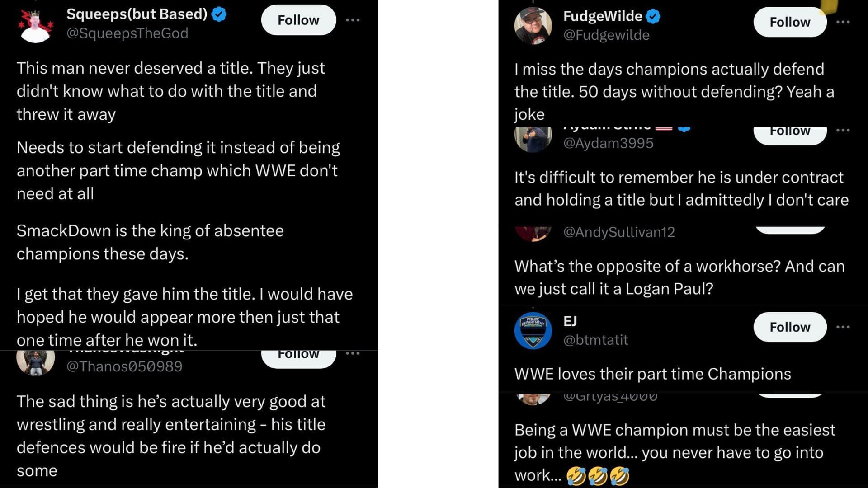Click Squeeps(but Based) verified badge
The image size is (868, 488).
pyautogui.click(x=218, y=14)
